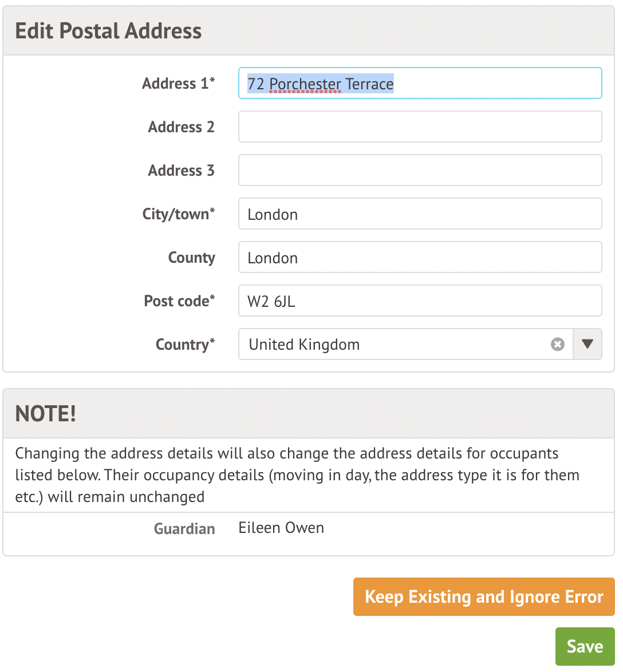
Task: Click the Edit Postal Address heading
Action: [x=108, y=31]
